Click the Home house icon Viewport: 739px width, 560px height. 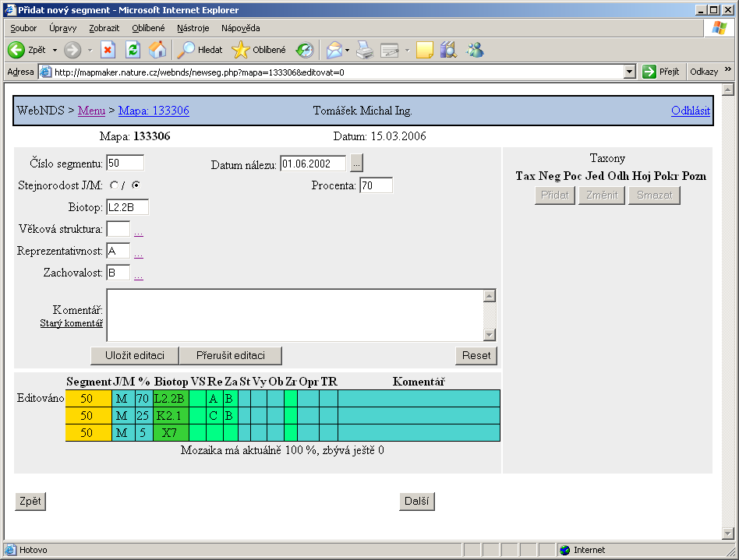tap(157, 50)
